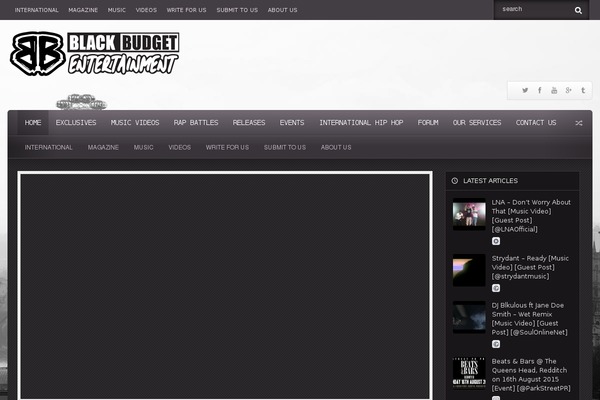
Task: Open the Music Videos menu item
Action: [135, 122]
